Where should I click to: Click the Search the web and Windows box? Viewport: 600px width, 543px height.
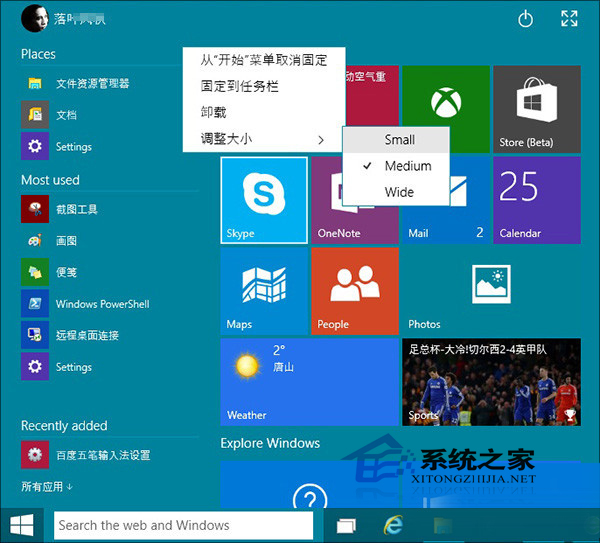pos(183,525)
